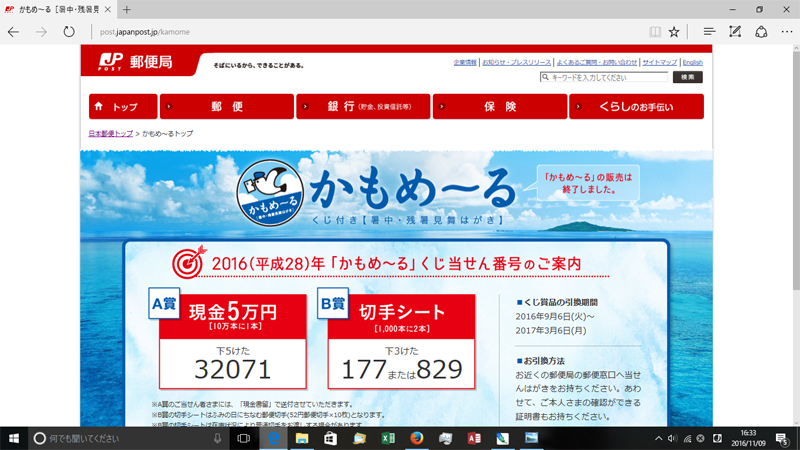Select the かもめ～る browser tab
800x450 pixels.
(x=58, y=9)
